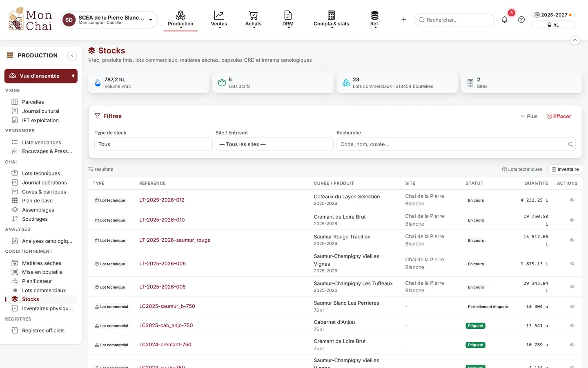The height and width of the screenshot is (368, 588).
Task: Open the DRM module icon
Action: click(x=288, y=16)
